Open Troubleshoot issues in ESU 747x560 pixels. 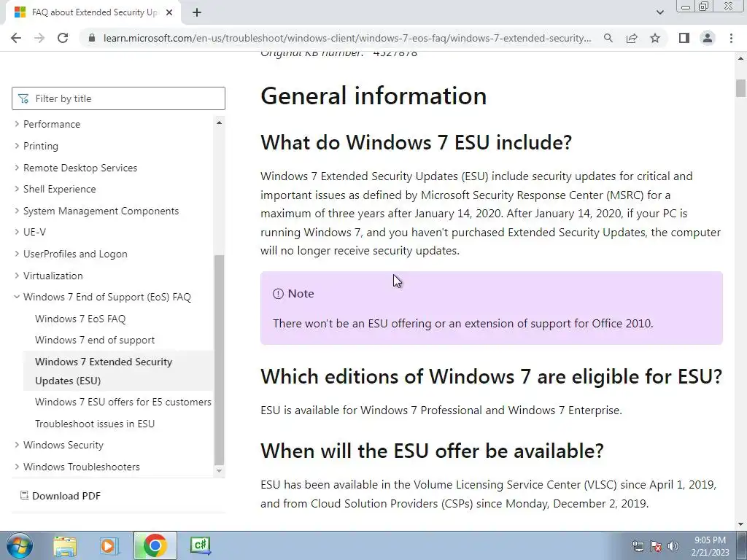click(95, 424)
